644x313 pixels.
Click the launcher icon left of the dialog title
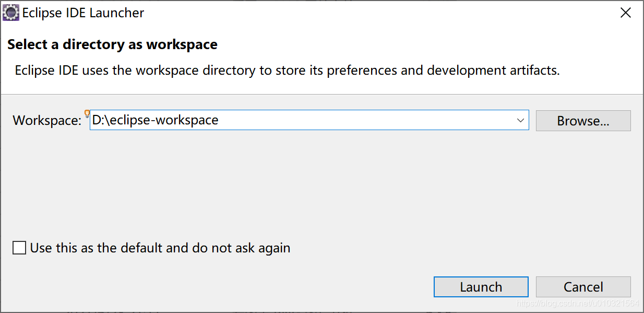[x=11, y=12]
